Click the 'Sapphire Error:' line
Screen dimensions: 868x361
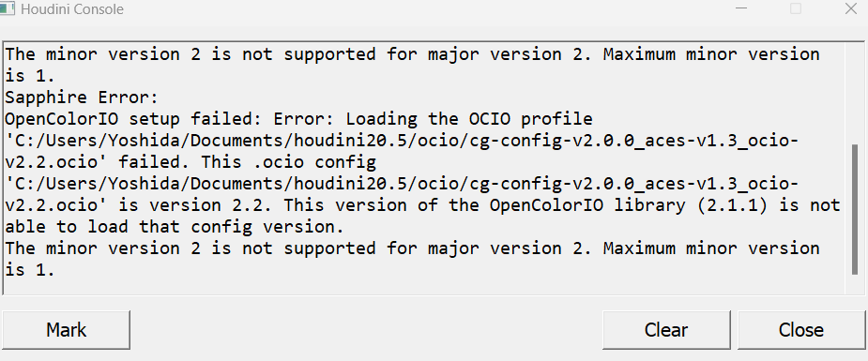coord(82,98)
